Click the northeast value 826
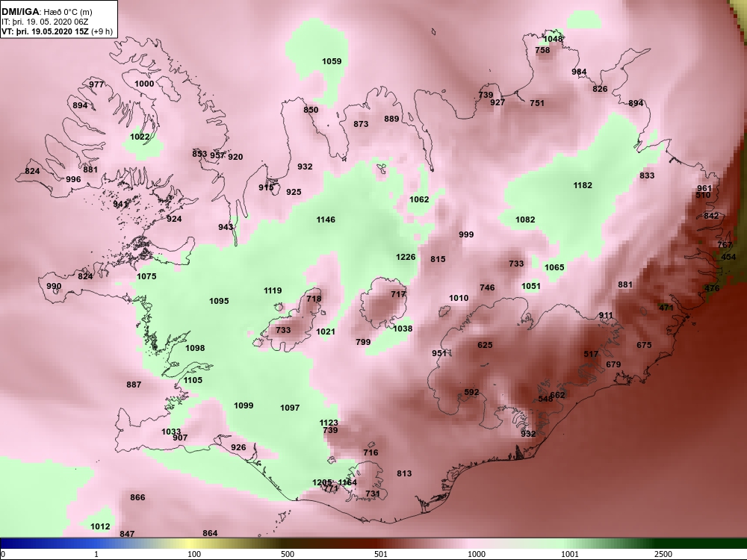 pyautogui.click(x=600, y=89)
